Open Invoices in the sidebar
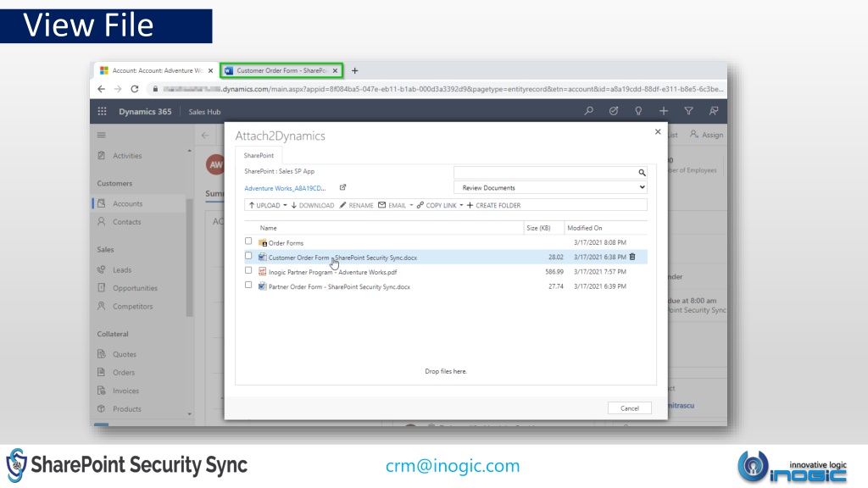The width and height of the screenshot is (868, 488). pyautogui.click(x=125, y=391)
